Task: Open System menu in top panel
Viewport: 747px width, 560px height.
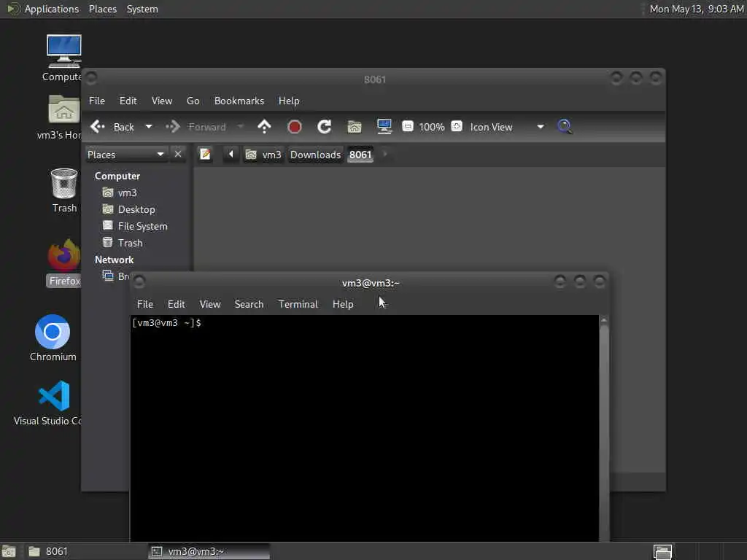Action: (142, 9)
